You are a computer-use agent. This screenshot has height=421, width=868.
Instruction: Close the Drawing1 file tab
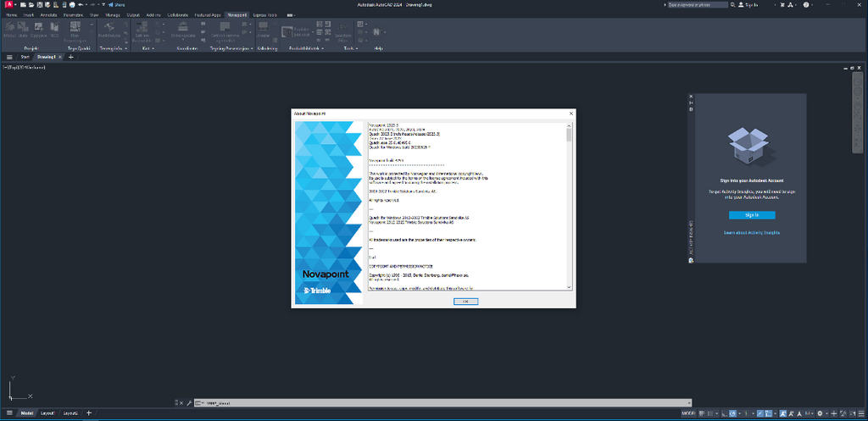coord(60,57)
